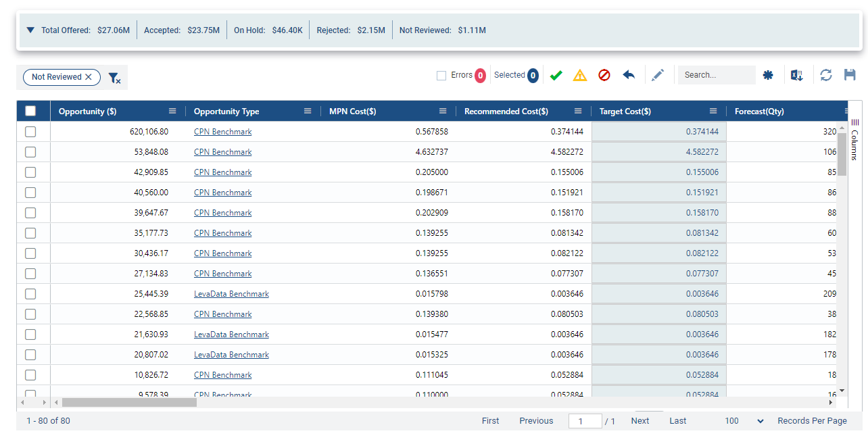Image resolution: width=868 pixels, height=446 pixels.
Task: Select the row with opportunity 620,106.80
Action: 30,132
